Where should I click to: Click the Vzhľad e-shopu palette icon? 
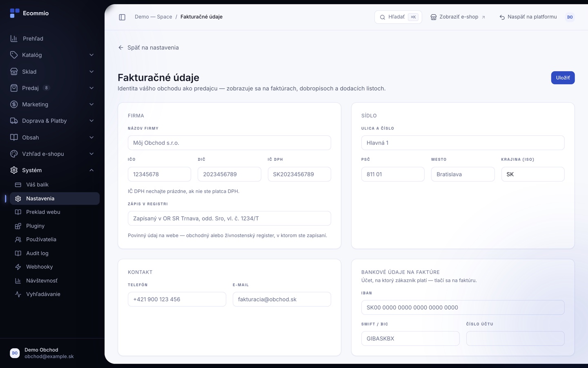pyautogui.click(x=14, y=154)
